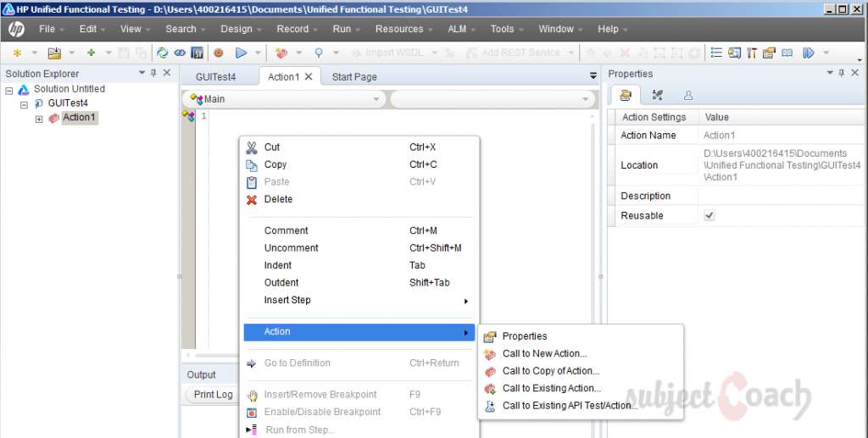Close the Action1 tab with its X
This screenshot has width=868, height=438.
click(x=309, y=76)
